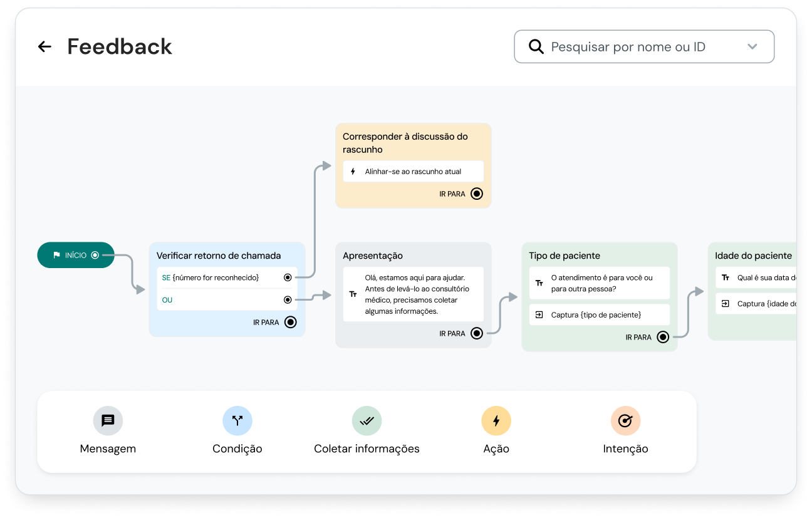
Task: Focus the 'Pesquisar por nome ou ID' field
Action: pyautogui.click(x=644, y=46)
